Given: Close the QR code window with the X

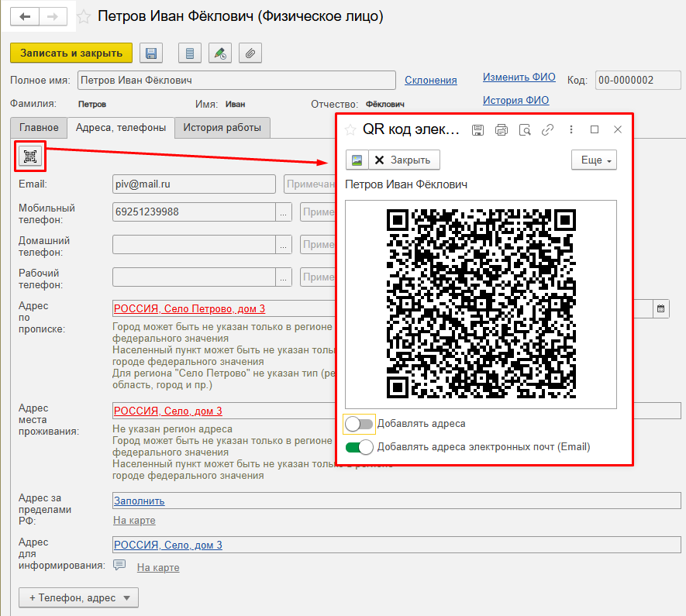Looking at the screenshot, I should 618,129.
